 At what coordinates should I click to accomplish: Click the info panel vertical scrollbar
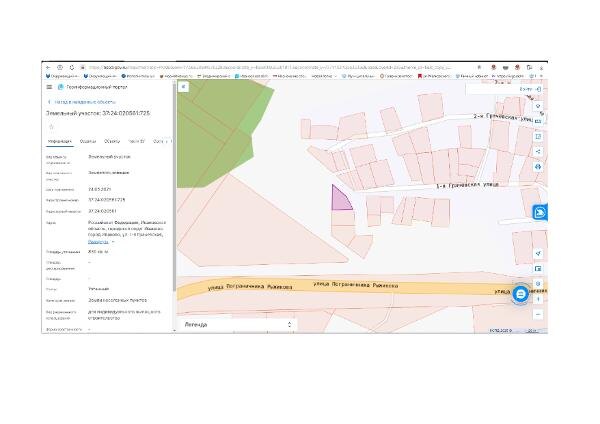click(174, 188)
